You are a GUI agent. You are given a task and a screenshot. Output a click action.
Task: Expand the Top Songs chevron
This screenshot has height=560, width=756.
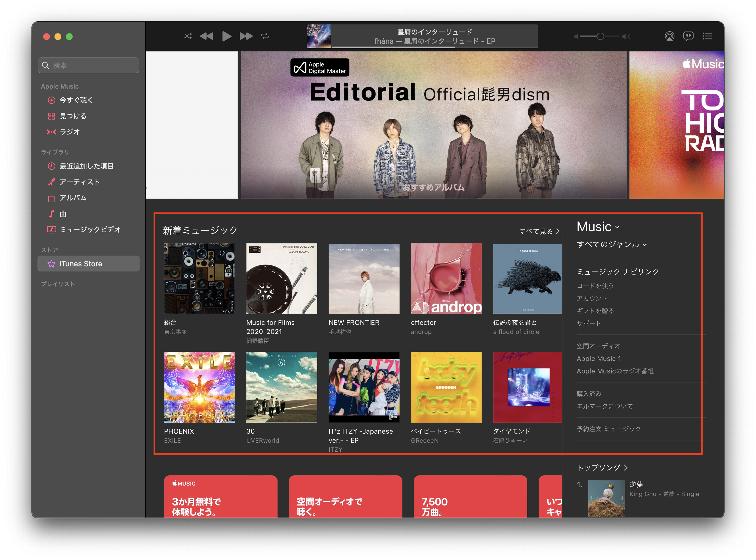tap(626, 467)
